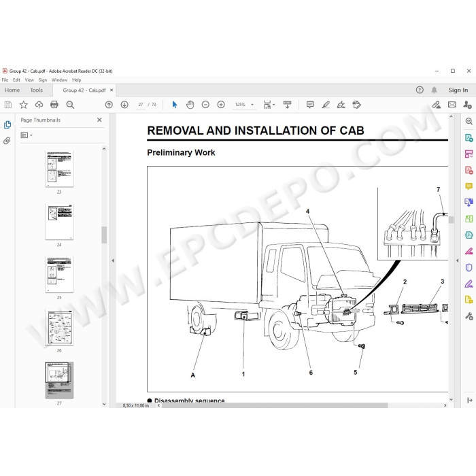Viewport: 476px width, 476px height.
Task: Open the notifications bell
Action: (435, 90)
